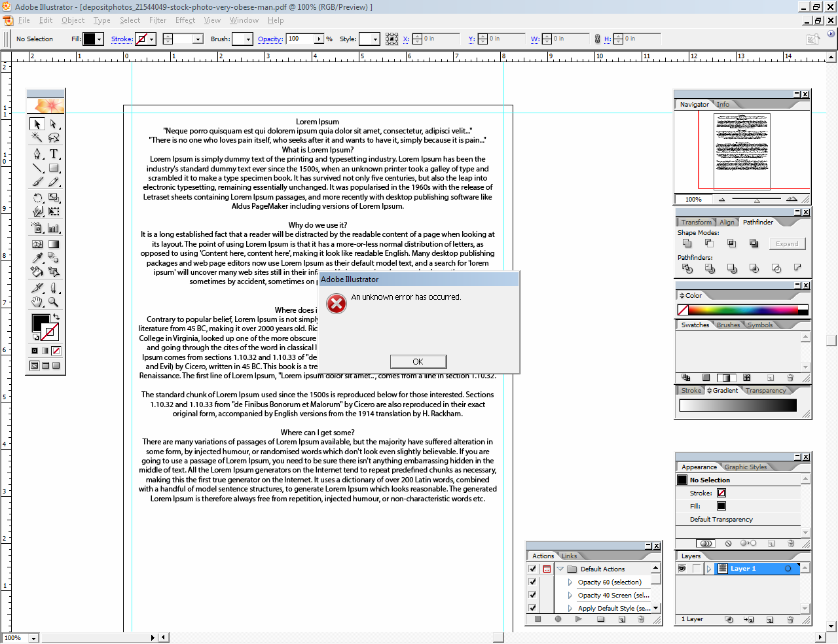Open the Effect menu
The width and height of the screenshot is (838, 644).
pos(185,20)
